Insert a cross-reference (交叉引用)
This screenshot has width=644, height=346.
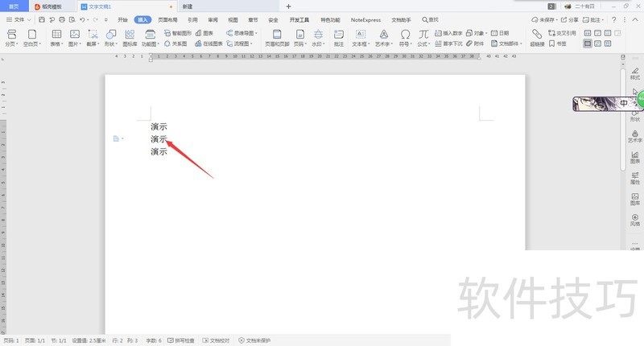(562, 33)
